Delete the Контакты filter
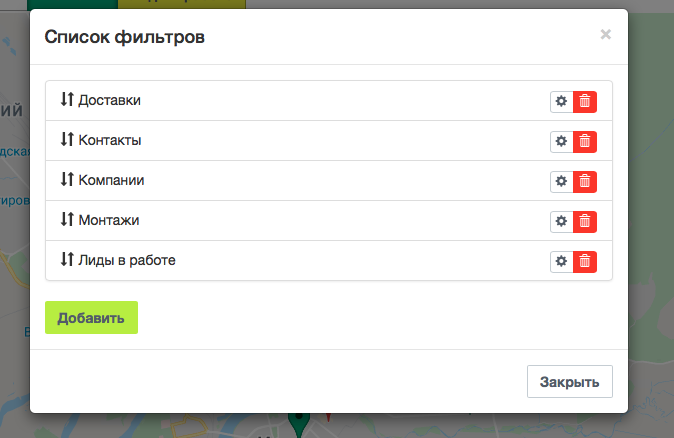 [585, 142]
